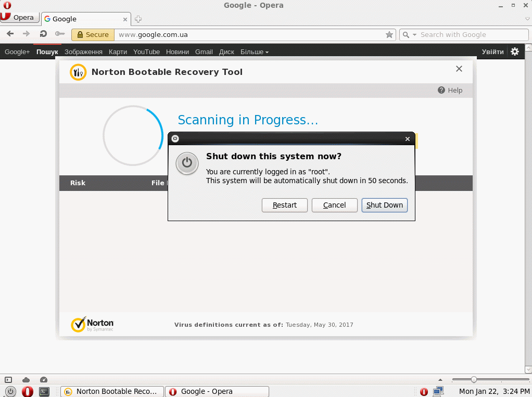Click the www.google.com.ua address field

(251, 34)
